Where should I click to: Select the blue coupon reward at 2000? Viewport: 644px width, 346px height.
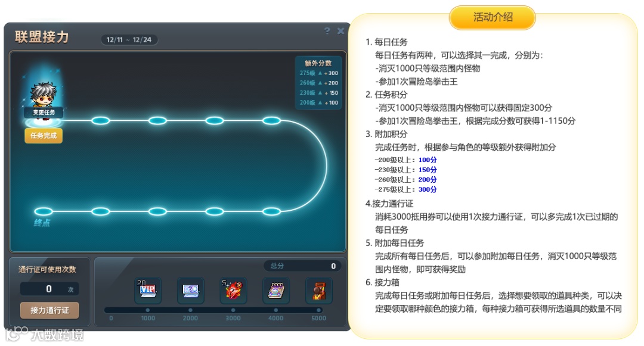tap(191, 290)
